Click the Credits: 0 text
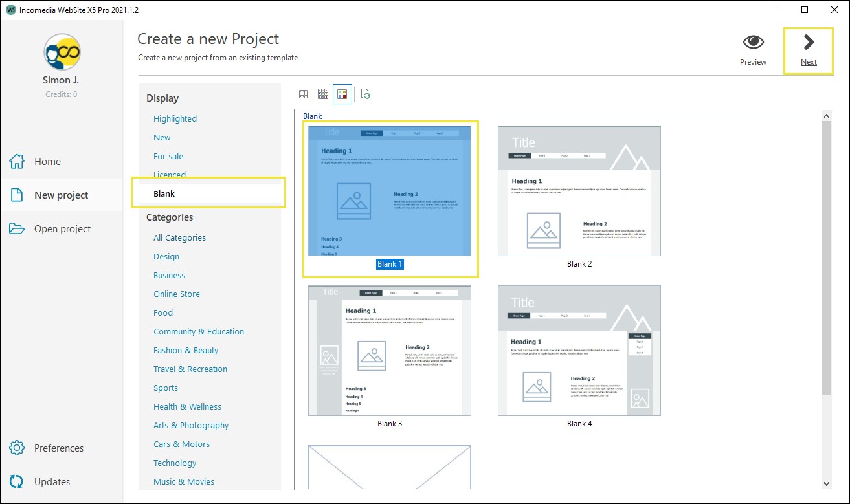The image size is (850, 504). tap(62, 94)
